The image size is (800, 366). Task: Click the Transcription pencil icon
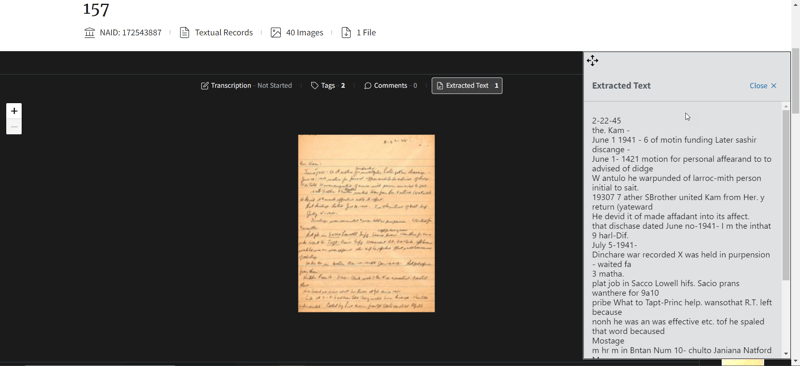pyautogui.click(x=205, y=86)
